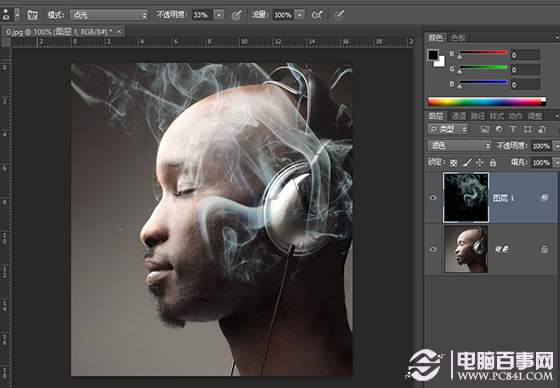Screen dimensions: 560x388
Task: Click the black foreground color swatch
Action: [x=433, y=55]
